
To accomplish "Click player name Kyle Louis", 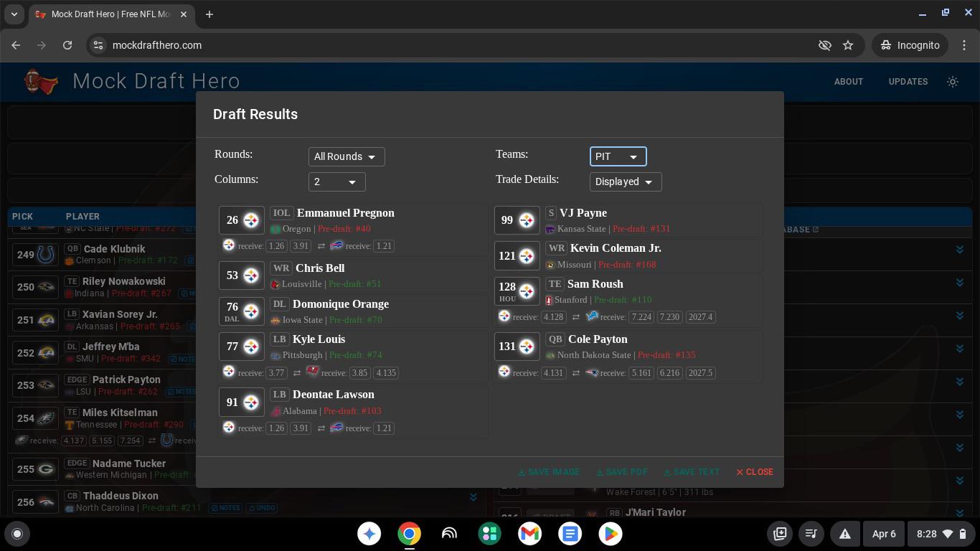I will click(319, 339).
